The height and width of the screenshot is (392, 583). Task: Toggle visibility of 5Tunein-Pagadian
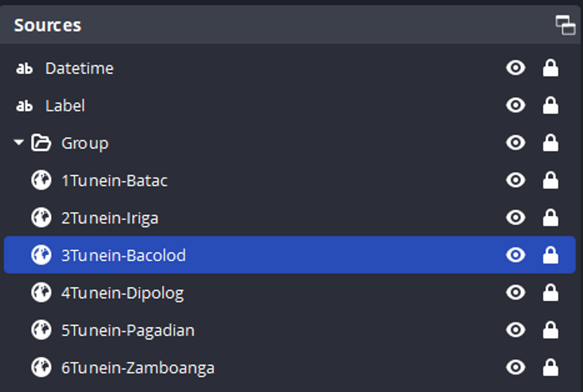tap(516, 330)
